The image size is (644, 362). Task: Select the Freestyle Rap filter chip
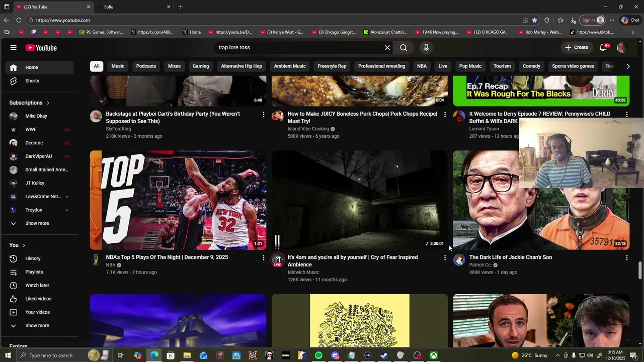[332, 66]
